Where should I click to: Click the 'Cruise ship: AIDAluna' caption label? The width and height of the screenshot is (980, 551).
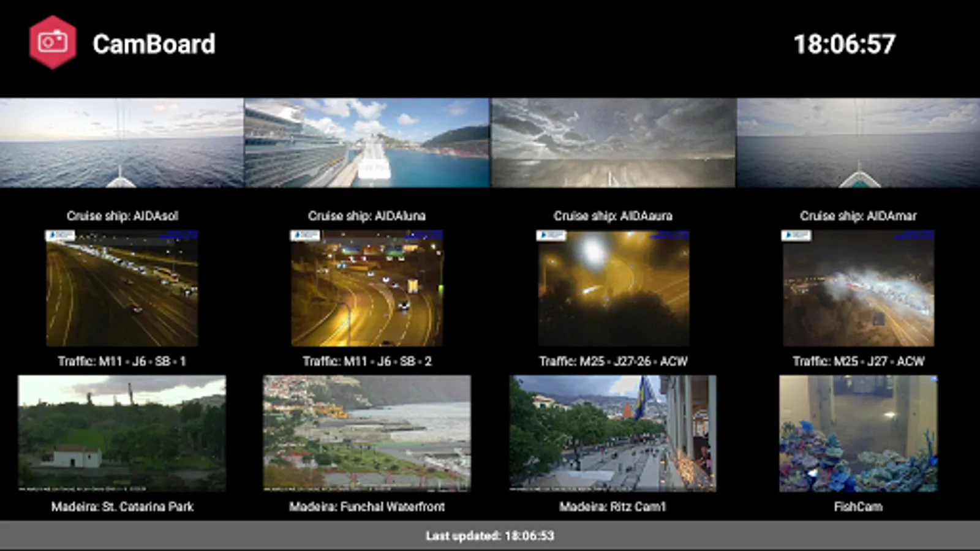367,216
